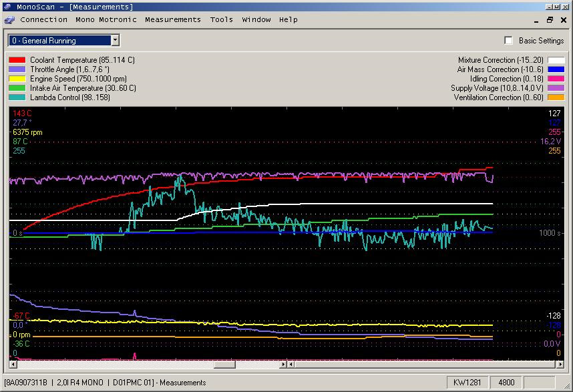Click the left scrollbar thumb under the graph
Screen dimensions: 573x392
(224, 364)
